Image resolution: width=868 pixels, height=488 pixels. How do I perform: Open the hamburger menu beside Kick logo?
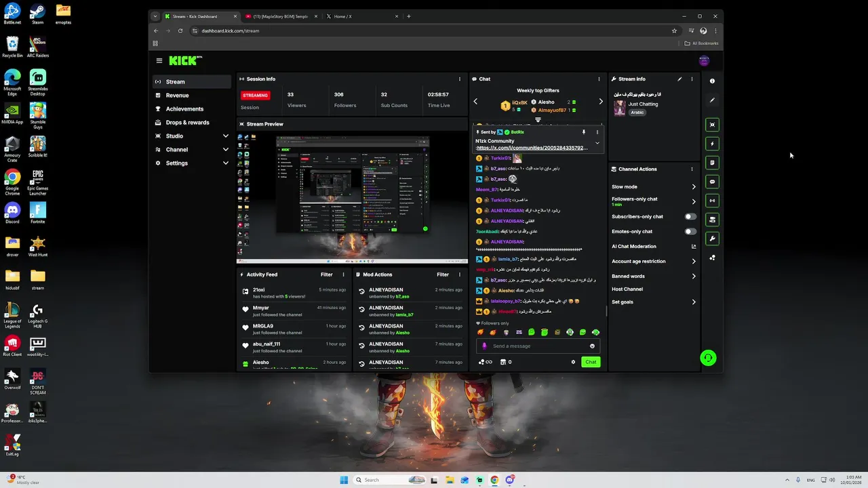coord(159,60)
